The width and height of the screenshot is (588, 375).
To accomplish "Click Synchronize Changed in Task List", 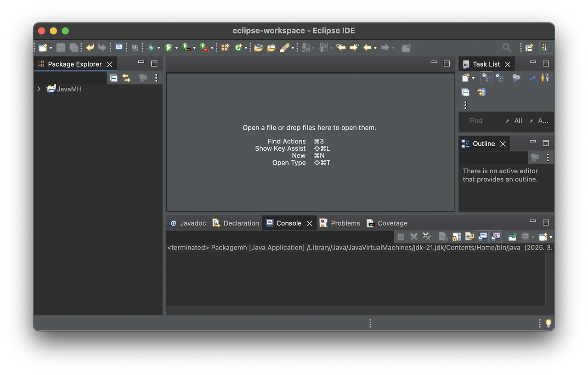I will coord(481,92).
